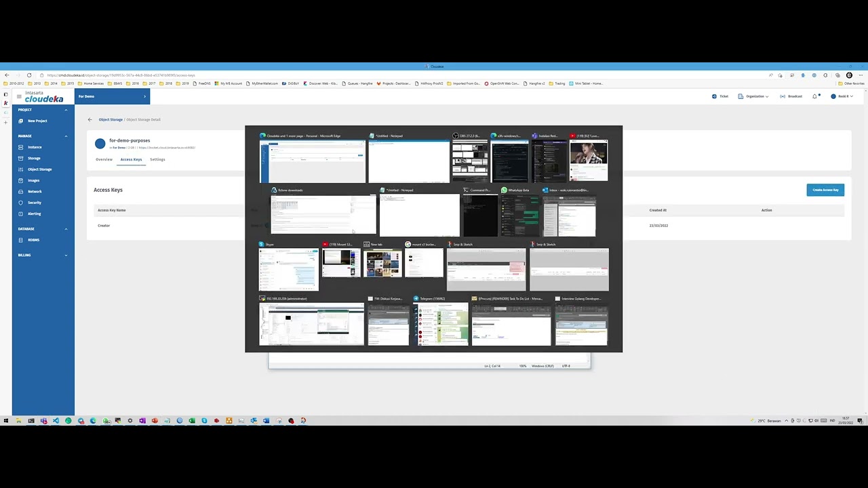
Task: Switch to the Skype window thumbnail
Action: [x=288, y=267]
